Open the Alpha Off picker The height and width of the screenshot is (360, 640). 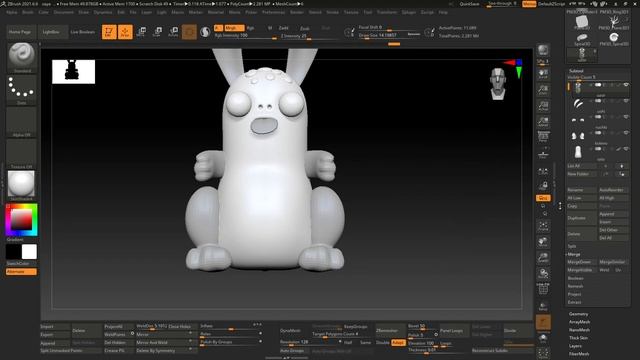coord(22,122)
